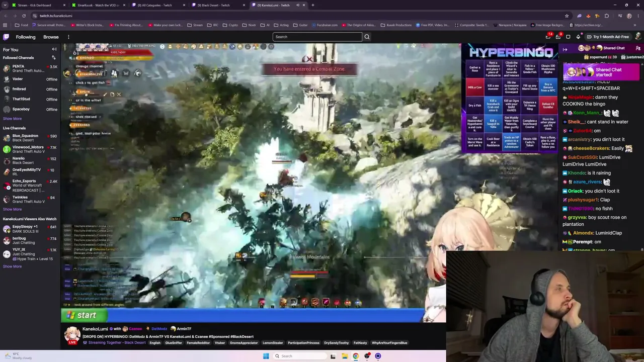This screenshot has width=644, height=362.
Task: Open the Twitch user avatar menu
Action: (x=638, y=37)
